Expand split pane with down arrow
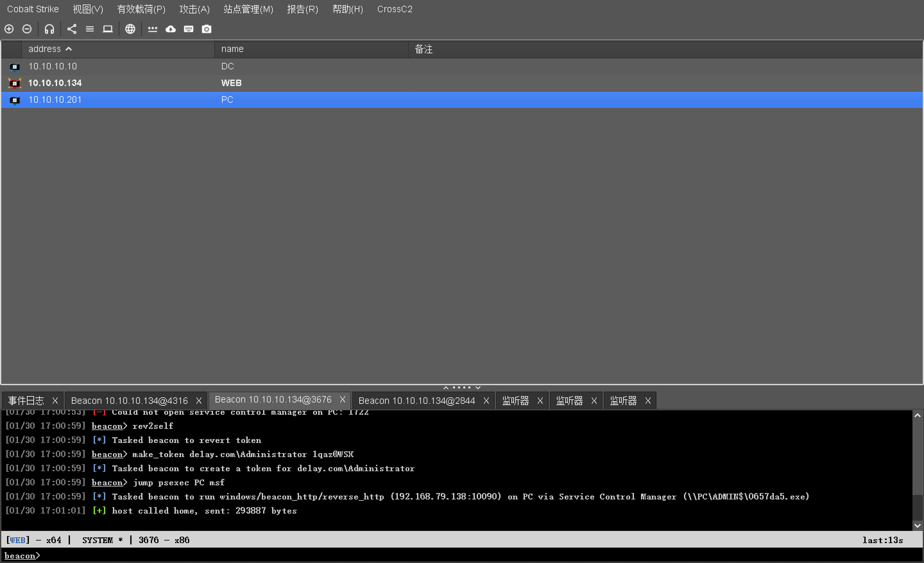The width and height of the screenshot is (924, 563). [478, 387]
